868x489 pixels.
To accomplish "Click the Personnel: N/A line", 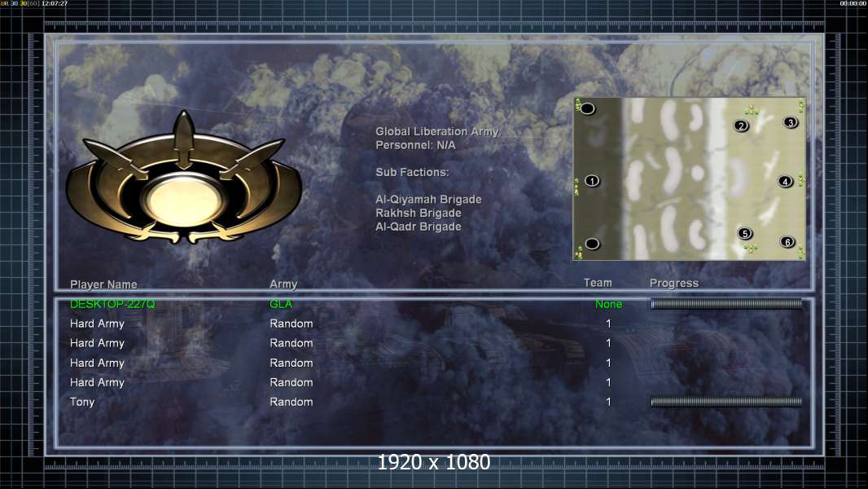I will point(415,145).
